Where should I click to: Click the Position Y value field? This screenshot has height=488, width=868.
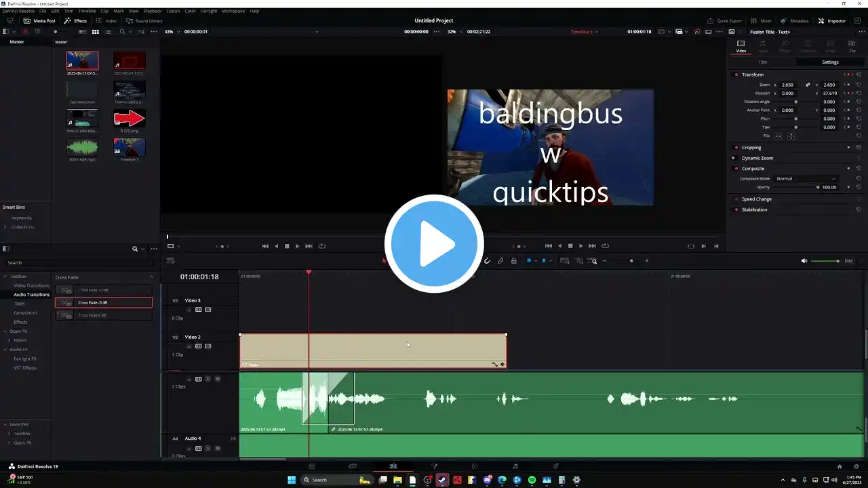tap(829, 93)
